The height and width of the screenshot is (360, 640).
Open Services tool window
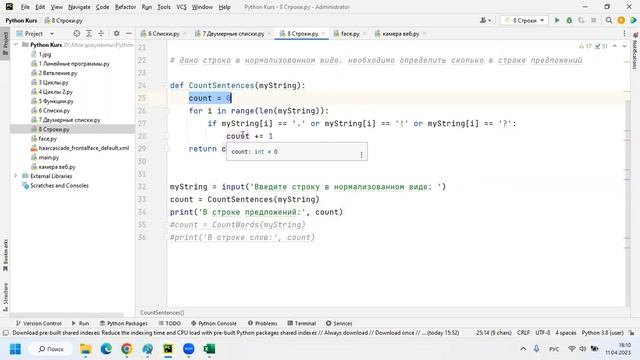(339, 323)
